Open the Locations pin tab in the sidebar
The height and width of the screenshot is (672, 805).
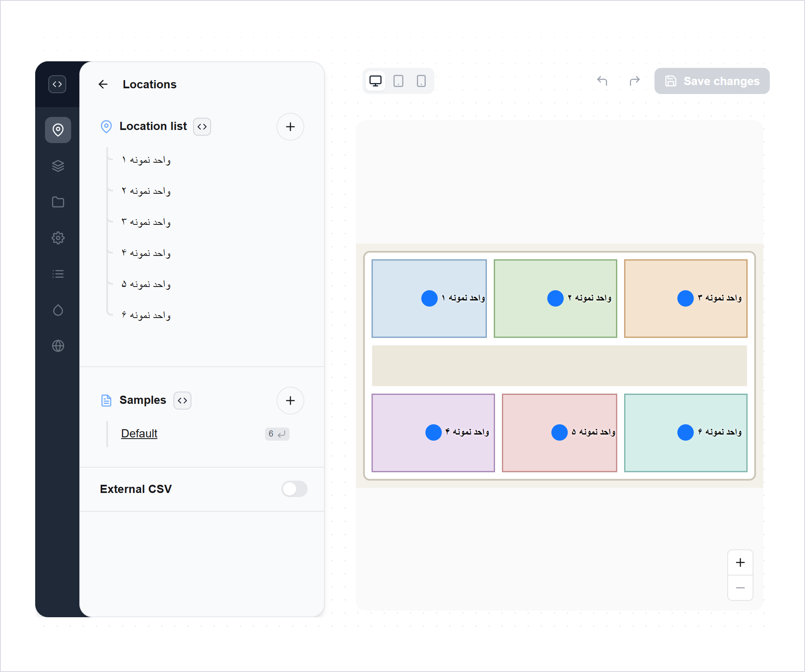pyautogui.click(x=58, y=130)
